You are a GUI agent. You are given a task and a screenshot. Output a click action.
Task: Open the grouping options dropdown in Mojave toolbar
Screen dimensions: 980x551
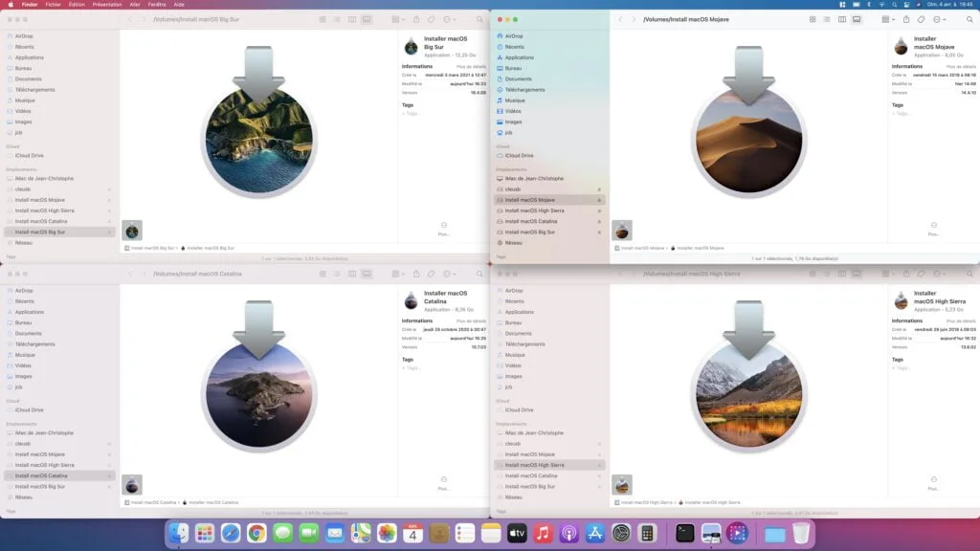click(x=887, y=18)
